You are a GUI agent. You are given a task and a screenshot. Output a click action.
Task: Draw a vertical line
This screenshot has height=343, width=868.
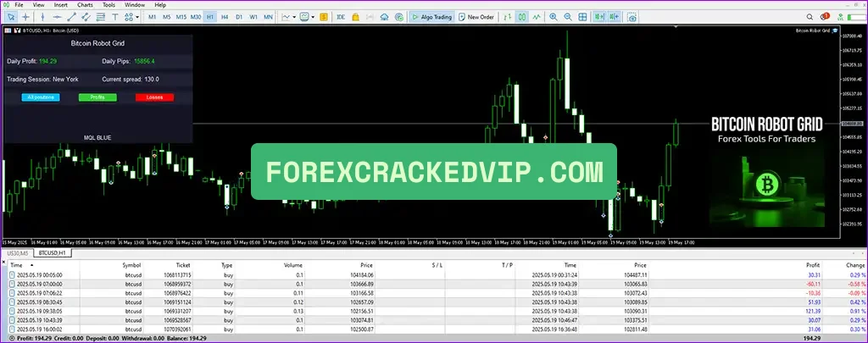point(42,17)
